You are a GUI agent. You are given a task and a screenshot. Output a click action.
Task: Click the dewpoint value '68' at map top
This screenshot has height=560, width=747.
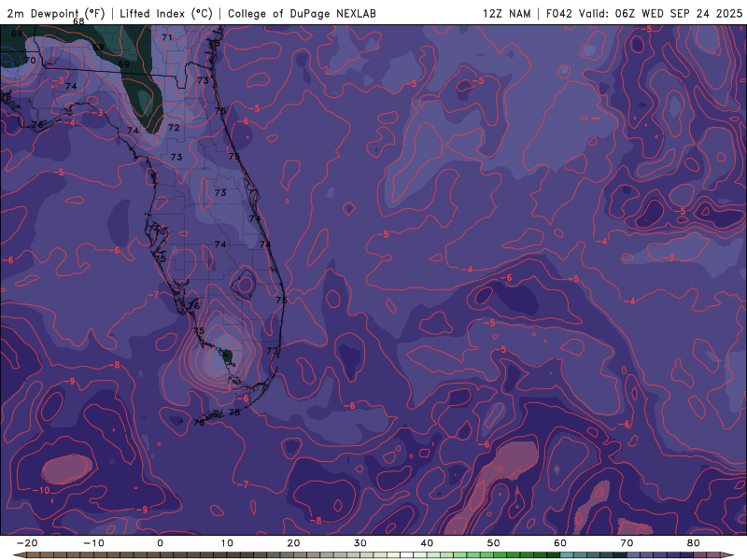click(x=78, y=21)
